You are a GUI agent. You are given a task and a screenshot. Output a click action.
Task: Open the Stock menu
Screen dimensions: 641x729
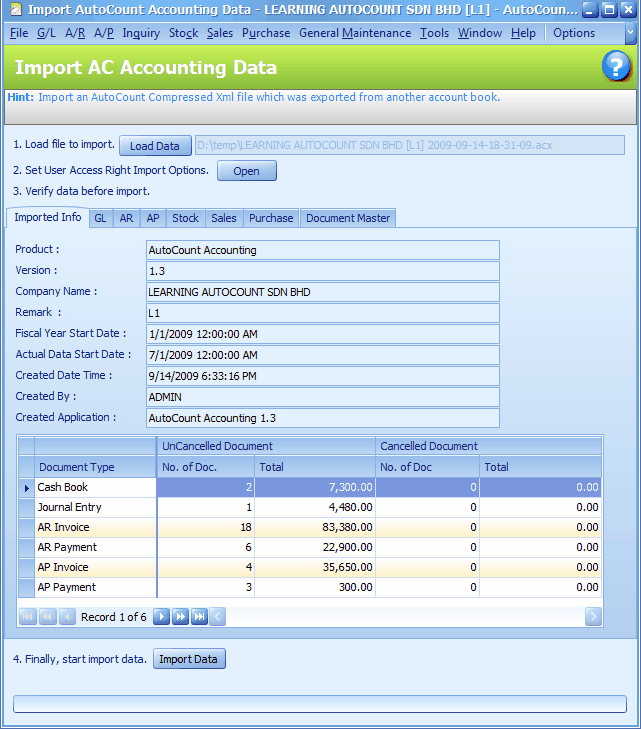pos(183,33)
